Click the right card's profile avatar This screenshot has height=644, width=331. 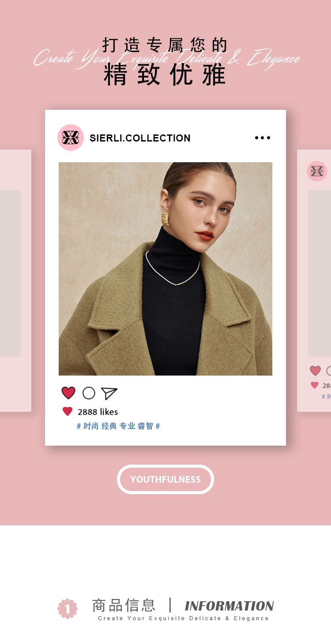coord(317,171)
